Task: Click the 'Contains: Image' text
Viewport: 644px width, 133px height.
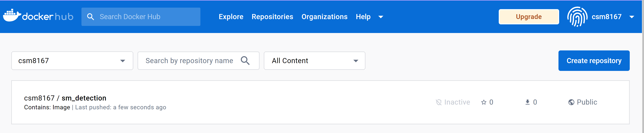Action: click(x=47, y=107)
